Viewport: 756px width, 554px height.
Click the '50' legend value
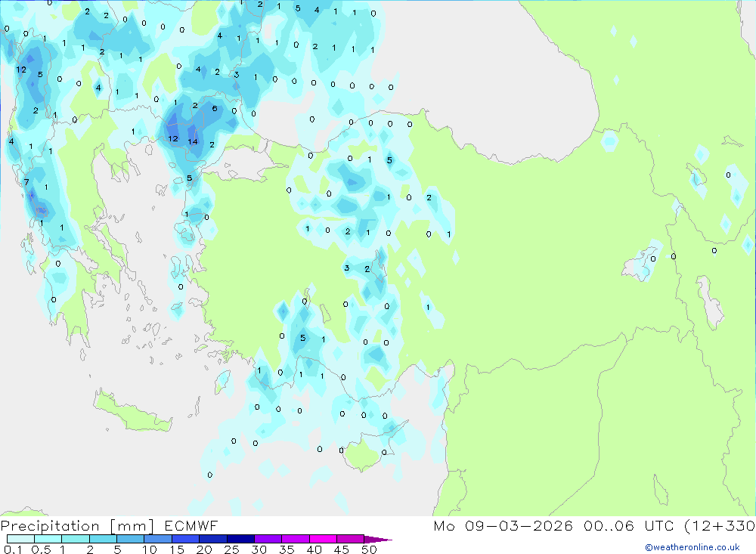coord(369,549)
